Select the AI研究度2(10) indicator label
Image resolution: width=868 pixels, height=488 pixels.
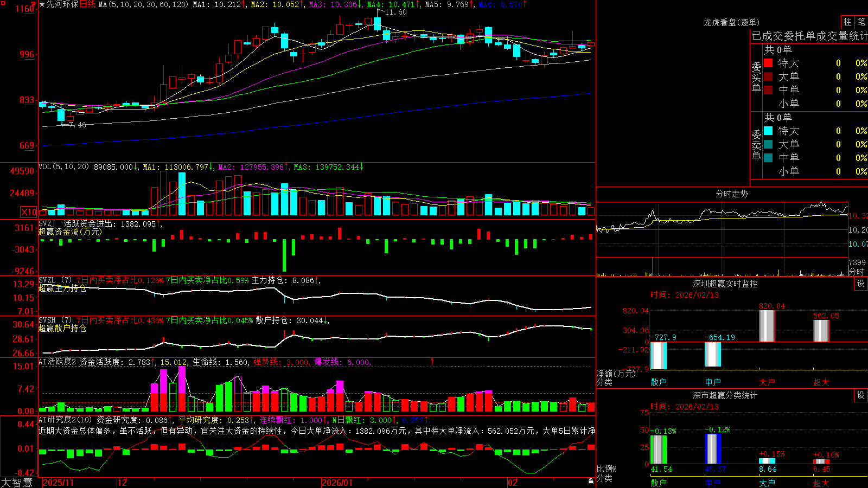[x=65, y=420]
